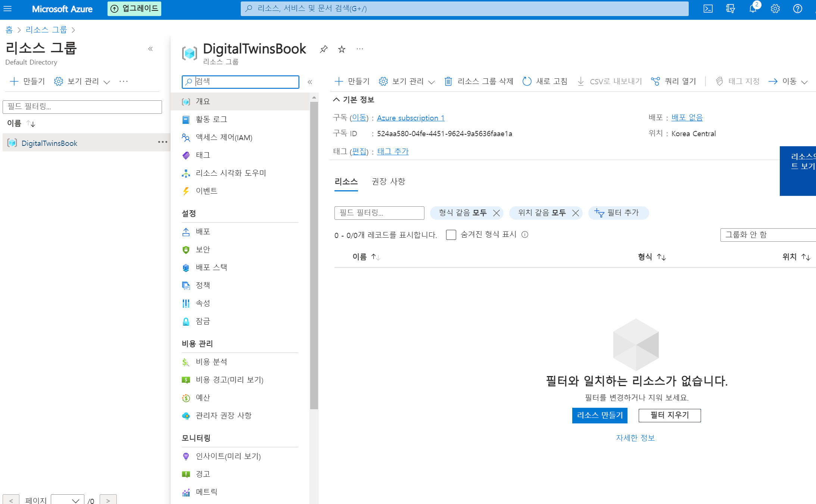Open Azure Cloud Shell icon
The width and height of the screenshot is (816, 504).
pyautogui.click(x=708, y=9)
